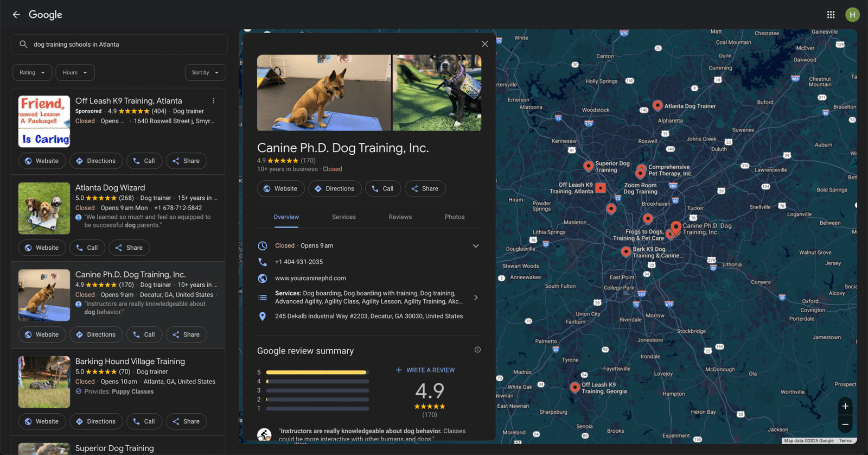The width and height of the screenshot is (868, 455).
Task: Open the Superior Dog Training listing title
Action: pyautogui.click(x=114, y=448)
